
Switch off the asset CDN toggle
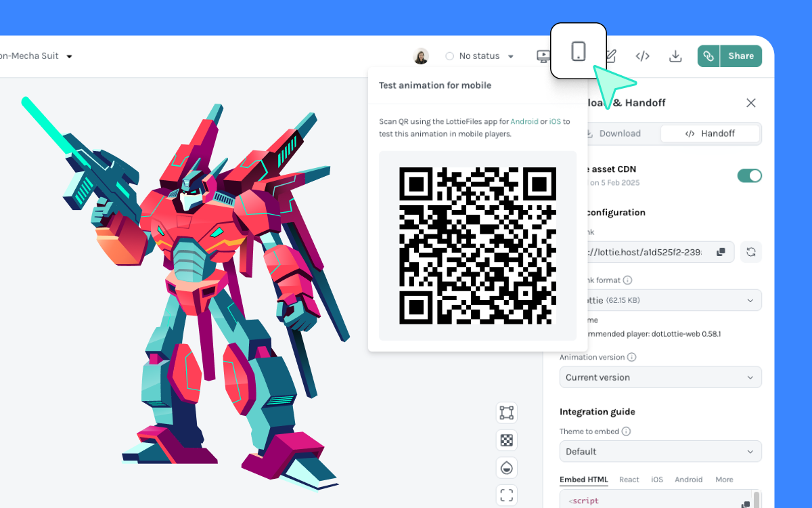[x=750, y=176]
